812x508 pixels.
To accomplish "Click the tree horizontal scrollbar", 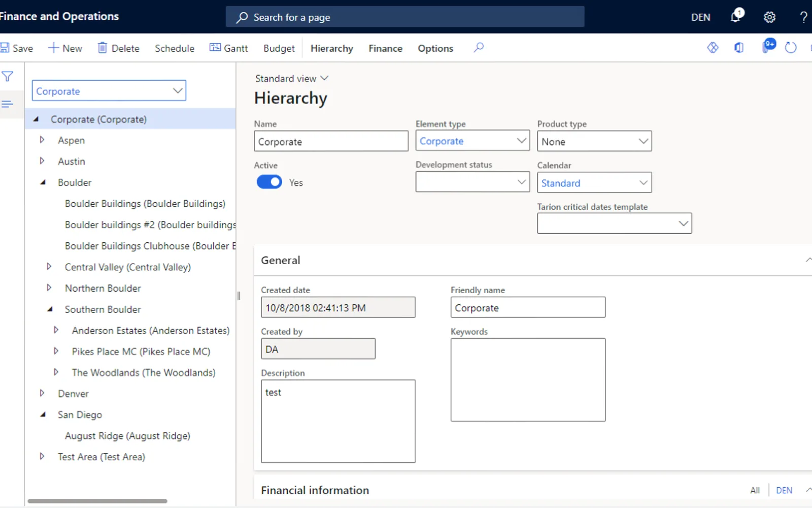I will [97, 501].
